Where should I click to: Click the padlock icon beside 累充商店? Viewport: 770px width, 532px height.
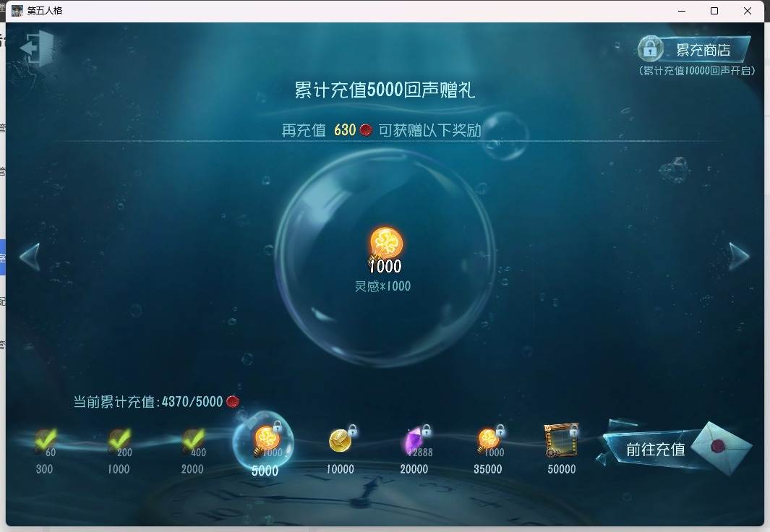(x=650, y=48)
